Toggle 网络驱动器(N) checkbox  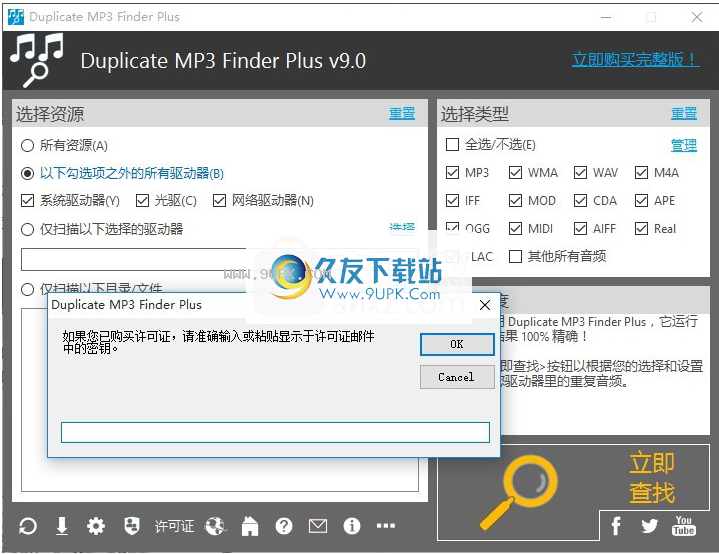coord(220,201)
